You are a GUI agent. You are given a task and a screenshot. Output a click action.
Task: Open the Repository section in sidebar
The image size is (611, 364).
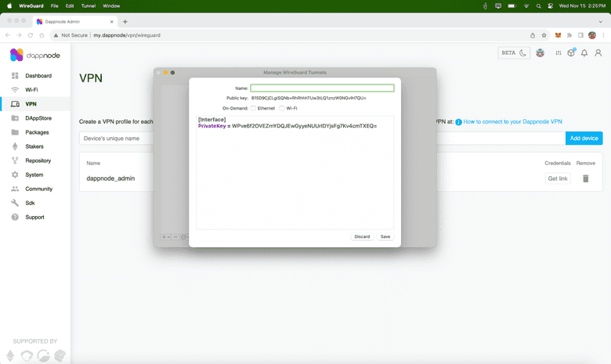tap(38, 160)
